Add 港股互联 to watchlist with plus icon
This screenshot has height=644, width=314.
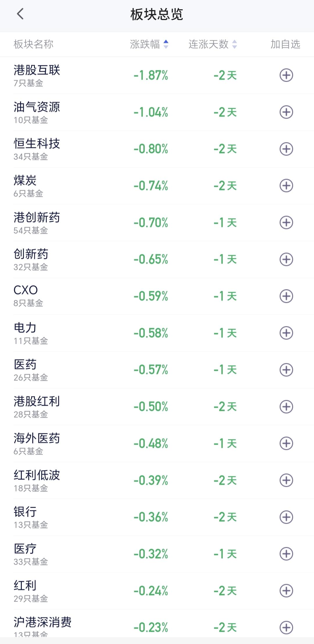tap(286, 75)
